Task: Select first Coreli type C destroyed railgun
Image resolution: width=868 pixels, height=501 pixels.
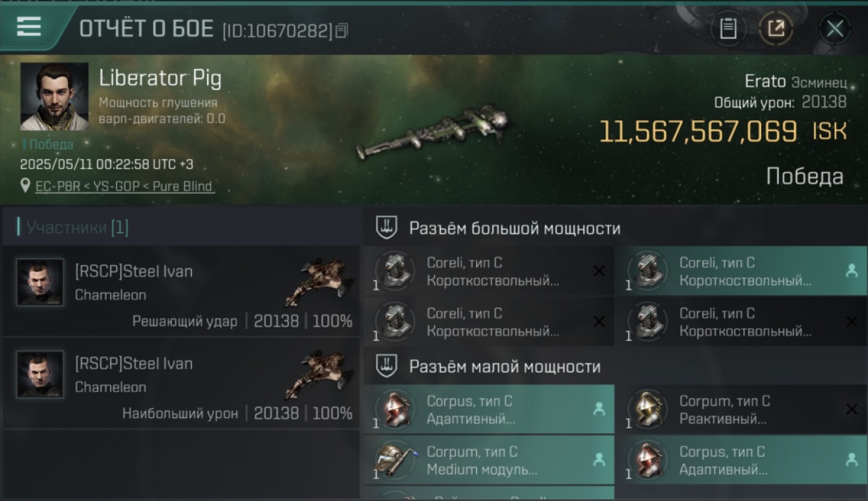Action: coord(489,271)
